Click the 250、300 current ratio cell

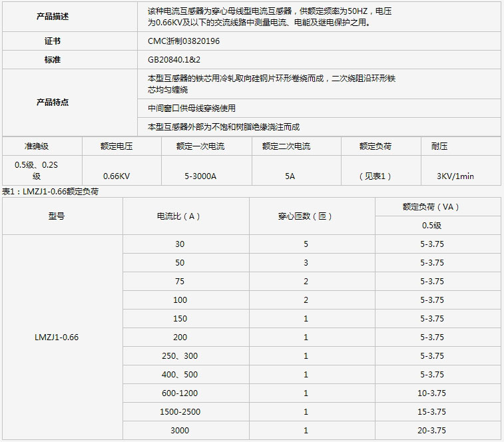[180, 356]
